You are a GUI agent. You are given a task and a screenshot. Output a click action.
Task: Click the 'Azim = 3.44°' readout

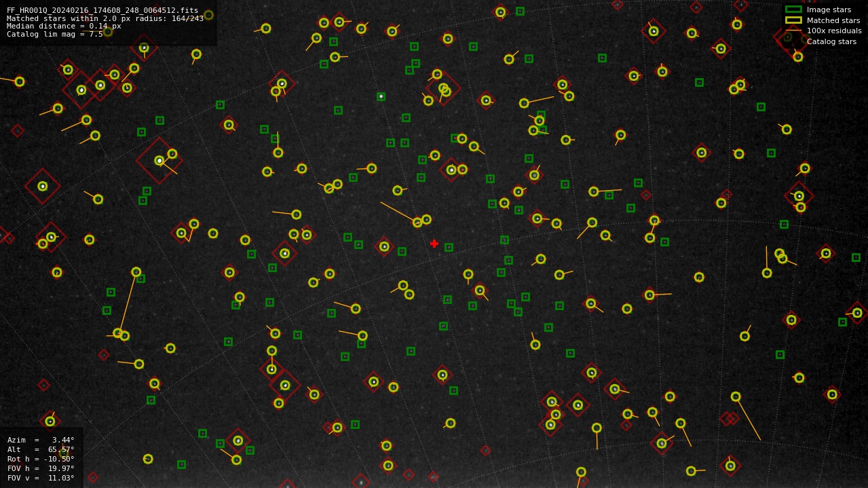click(41, 440)
